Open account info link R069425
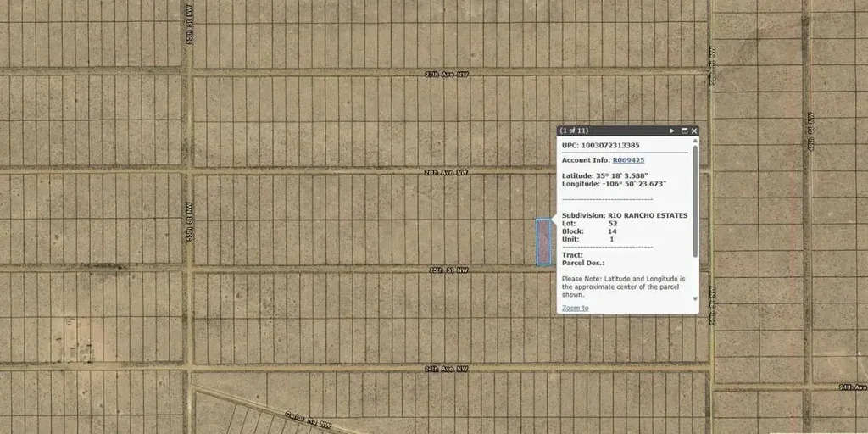The image size is (868, 434). 628,159
